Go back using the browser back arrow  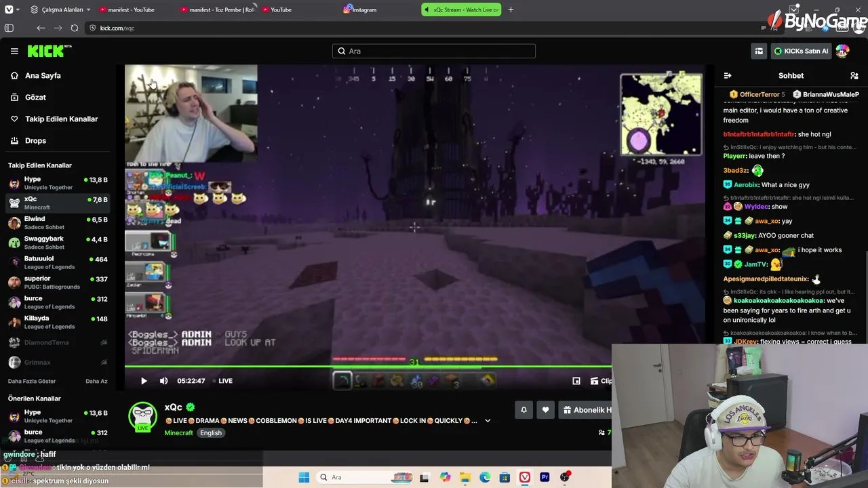pyautogui.click(x=41, y=28)
